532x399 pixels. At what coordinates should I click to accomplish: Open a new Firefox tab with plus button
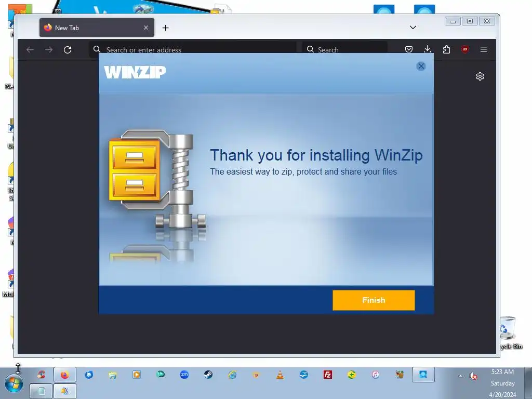[x=165, y=28]
